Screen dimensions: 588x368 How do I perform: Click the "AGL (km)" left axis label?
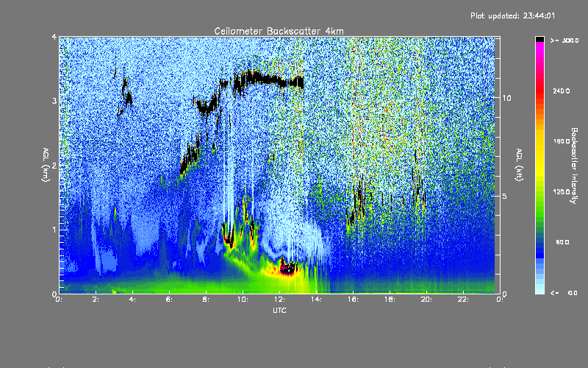tap(46, 165)
